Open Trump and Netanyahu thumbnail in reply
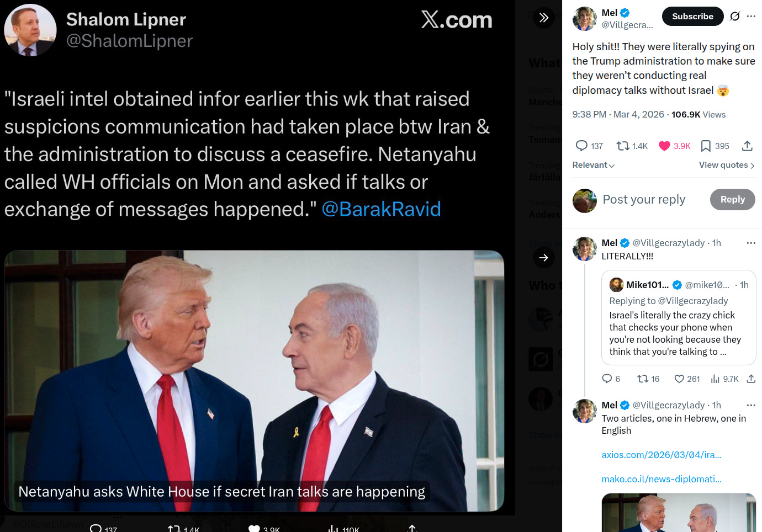This screenshot has height=532, width=762. 679,513
